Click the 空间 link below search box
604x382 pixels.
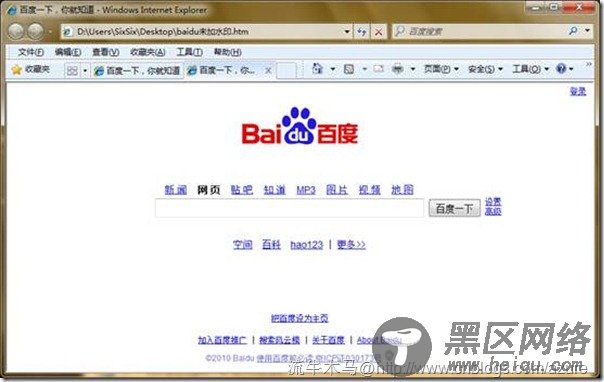coord(243,245)
